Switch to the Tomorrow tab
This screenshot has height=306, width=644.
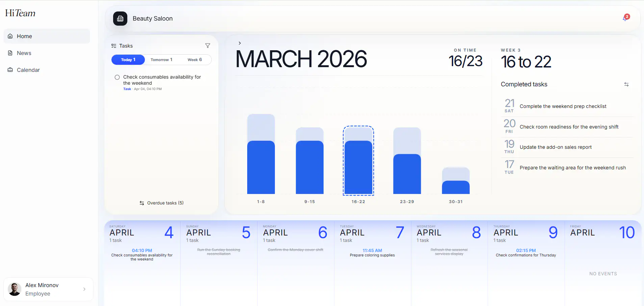(x=161, y=60)
